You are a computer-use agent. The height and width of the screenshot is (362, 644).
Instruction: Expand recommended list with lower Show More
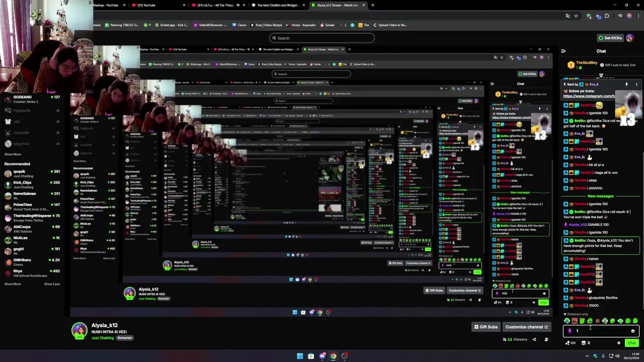point(13,284)
